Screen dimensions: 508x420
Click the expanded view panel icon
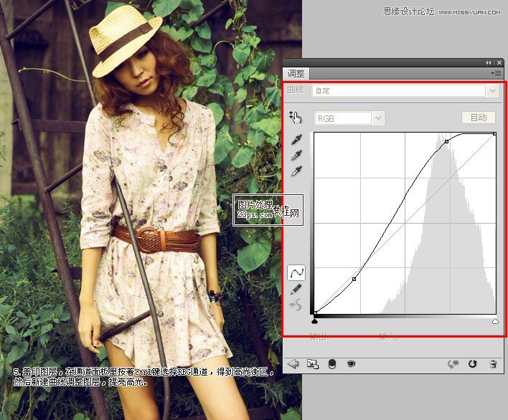click(x=313, y=364)
